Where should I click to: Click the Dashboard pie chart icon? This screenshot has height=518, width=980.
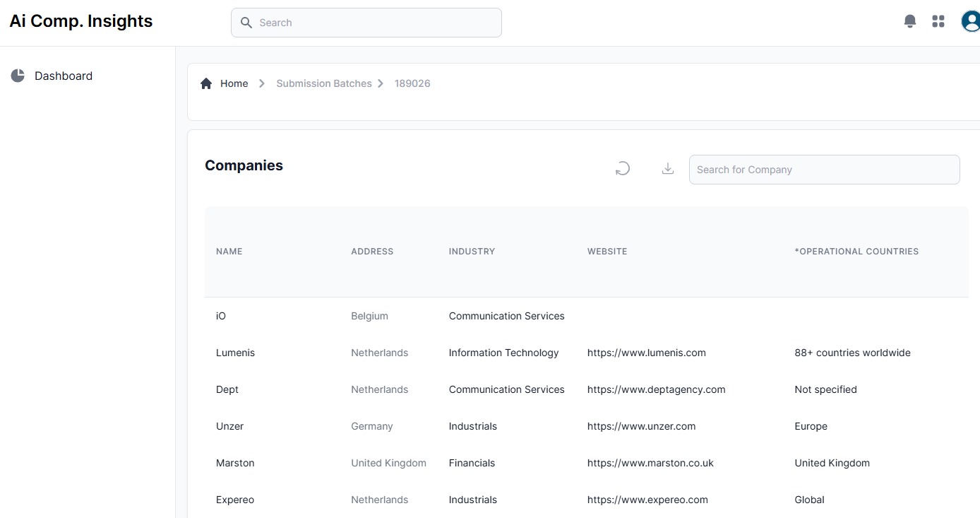(18, 76)
